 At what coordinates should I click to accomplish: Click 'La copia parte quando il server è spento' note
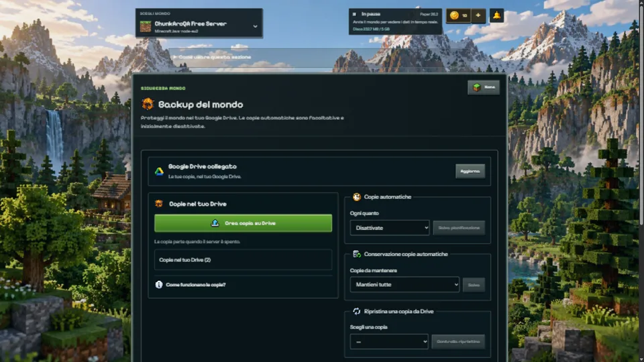tap(197, 241)
